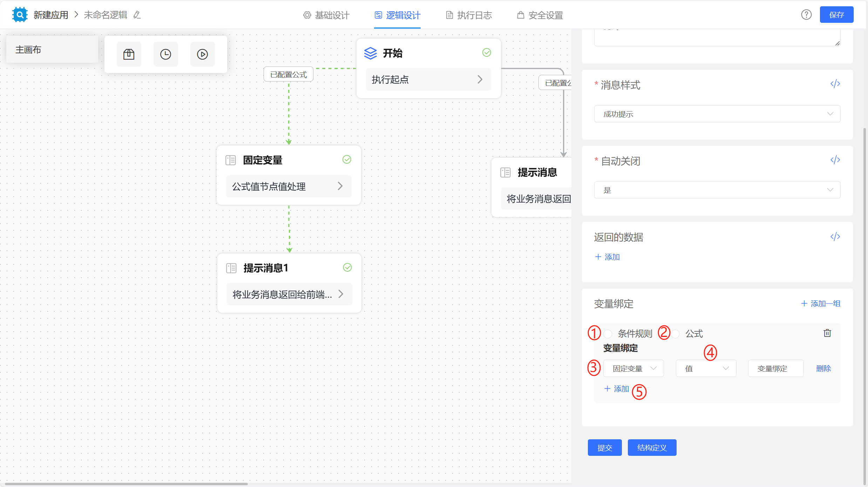The image size is (868, 487).
Task: Toggle the green status check on 固定变量 node
Action: (x=346, y=160)
